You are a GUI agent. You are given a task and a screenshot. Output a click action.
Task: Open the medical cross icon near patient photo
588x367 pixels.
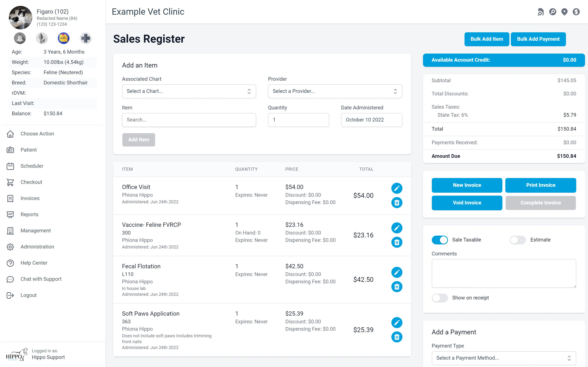85,38
